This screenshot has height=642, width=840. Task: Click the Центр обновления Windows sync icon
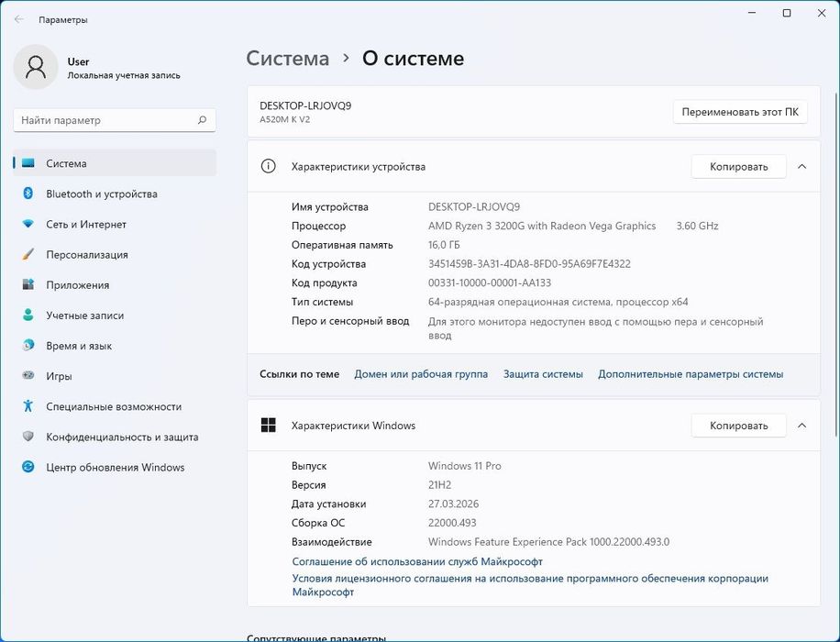coord(28,467)
